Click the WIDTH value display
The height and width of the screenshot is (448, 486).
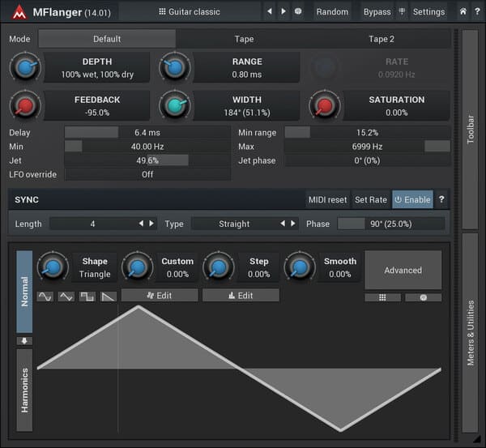click(247, 106)
